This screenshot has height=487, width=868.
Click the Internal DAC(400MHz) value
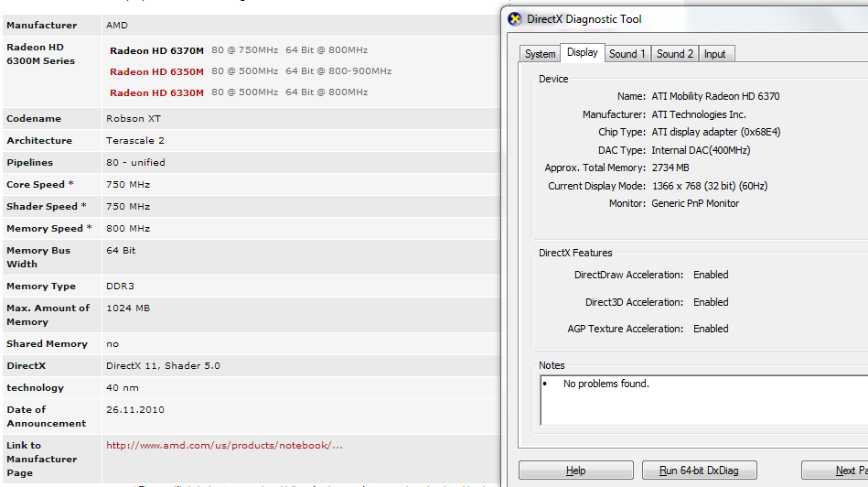tap(701, 150)
